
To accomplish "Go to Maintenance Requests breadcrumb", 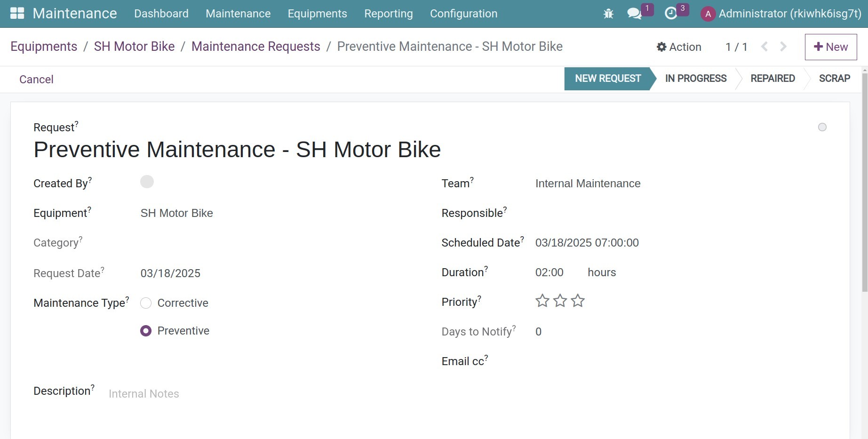I will coord(256,46).
